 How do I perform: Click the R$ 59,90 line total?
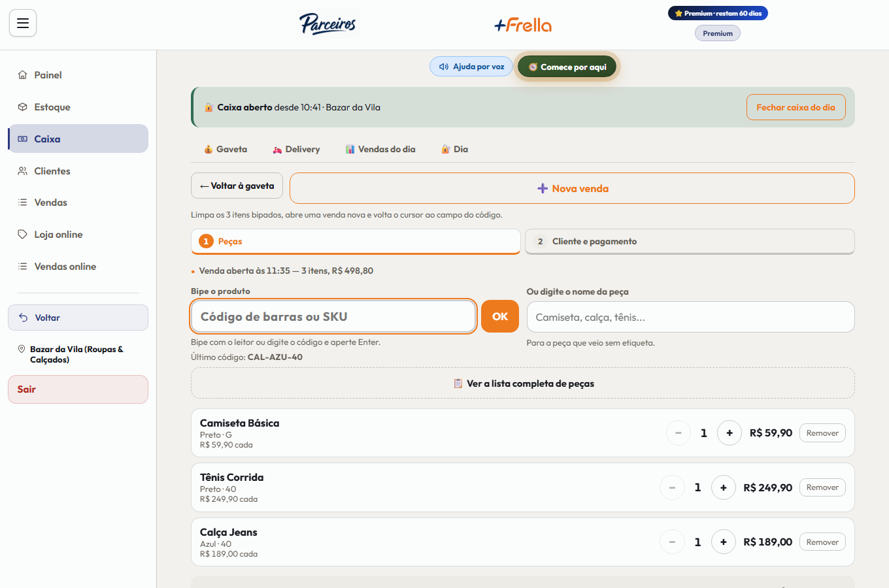pyautogui.click(x=771, y=433)
